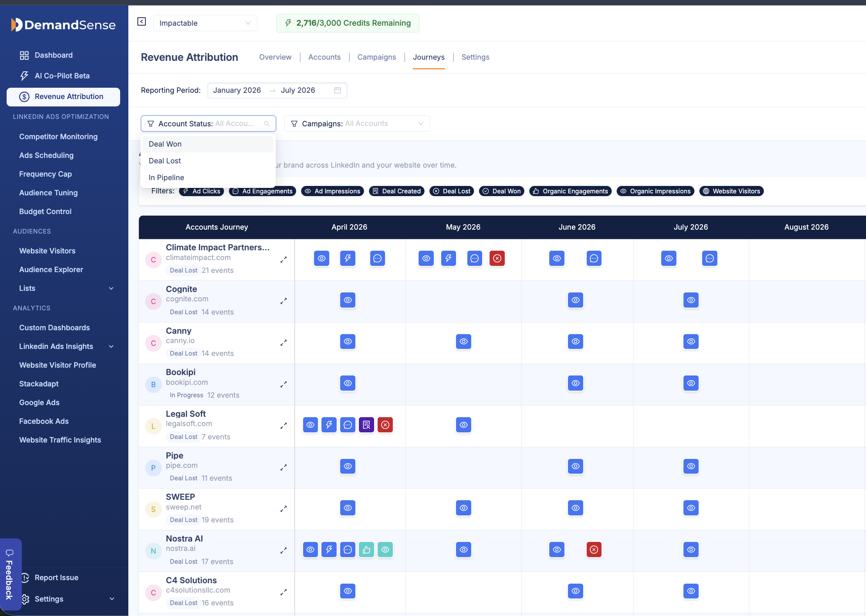The height and width of the screenshot is (616, 866).
Task: Go to Audience Explorer page
Action: [x=51, y=270]
